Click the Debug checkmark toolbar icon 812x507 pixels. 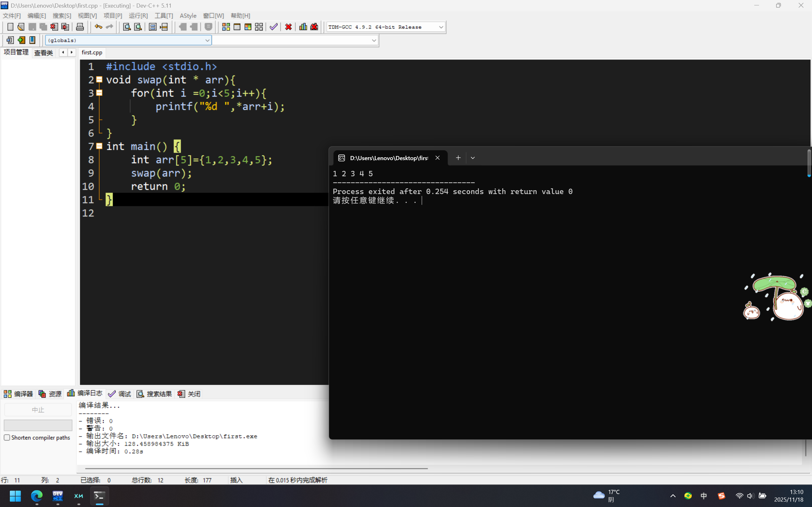tap(274, 27)
